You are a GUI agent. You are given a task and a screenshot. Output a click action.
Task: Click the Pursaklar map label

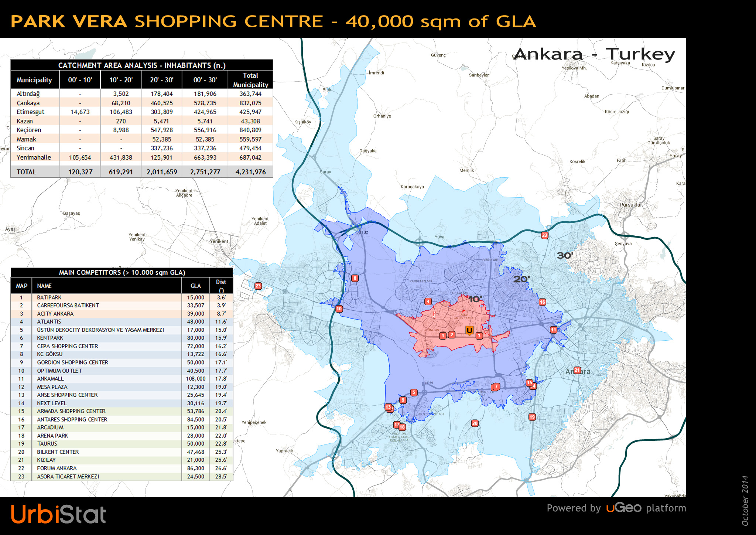coord(631,205)
